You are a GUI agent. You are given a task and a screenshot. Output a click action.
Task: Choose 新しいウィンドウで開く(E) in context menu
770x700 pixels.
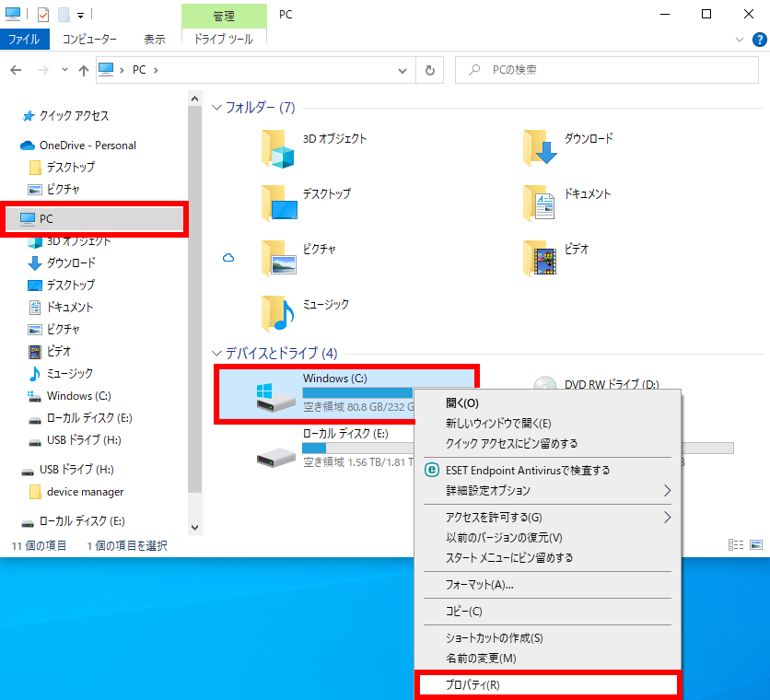547,424
